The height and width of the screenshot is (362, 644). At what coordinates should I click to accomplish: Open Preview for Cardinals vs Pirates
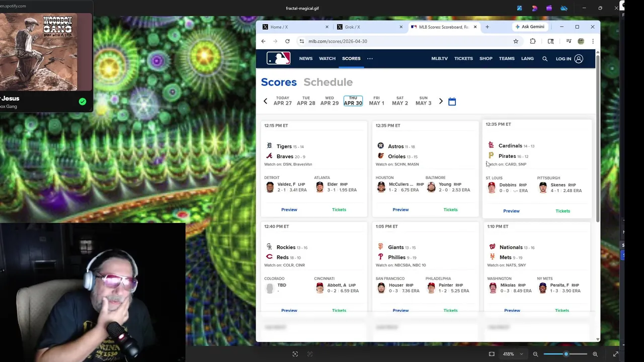coord(511,211)
